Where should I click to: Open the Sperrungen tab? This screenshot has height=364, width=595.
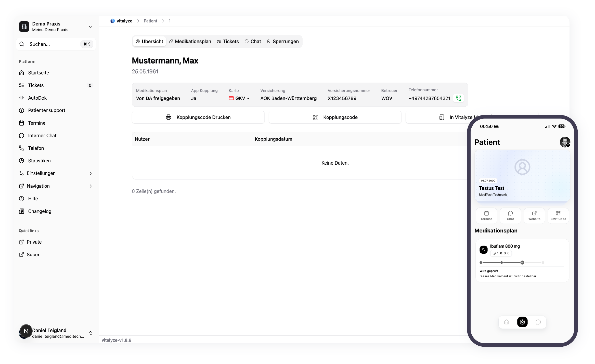(283, 41)
